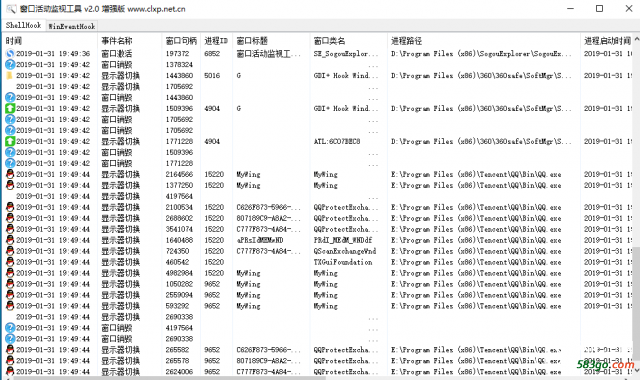Select the class name SE_SogouExplor... cell
This screenshot has width=640, height=380.
(x=346, y=53)
